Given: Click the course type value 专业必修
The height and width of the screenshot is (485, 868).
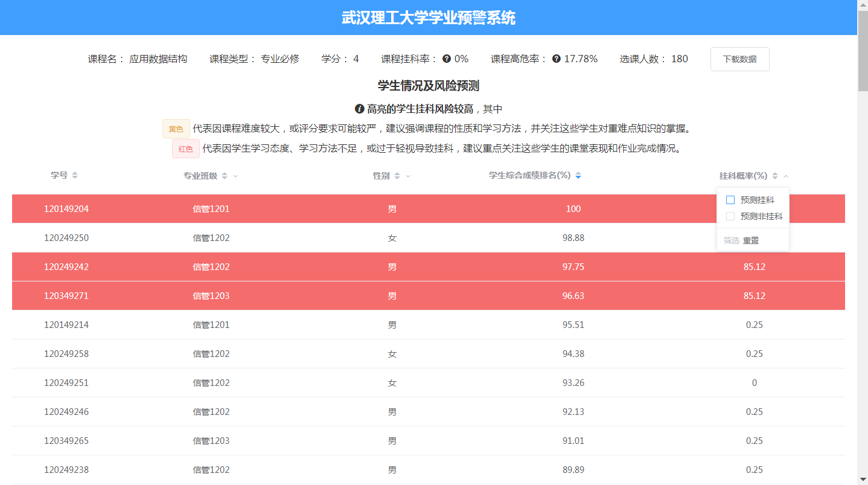Looking at the screenshot, I should (280, 59).
